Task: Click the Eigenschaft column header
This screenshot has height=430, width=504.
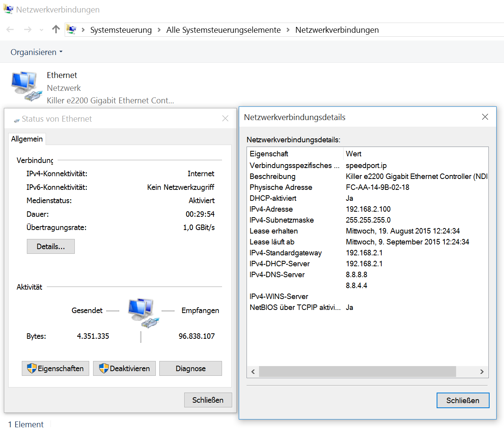Action: click(x=295, y=154)
